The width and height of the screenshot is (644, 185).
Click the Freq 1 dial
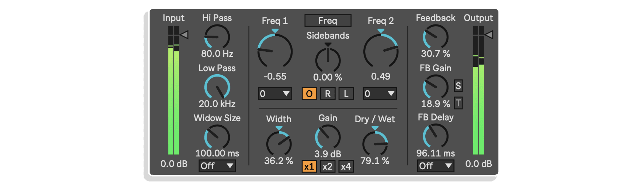pyautogui.click(x=275, y=51)
